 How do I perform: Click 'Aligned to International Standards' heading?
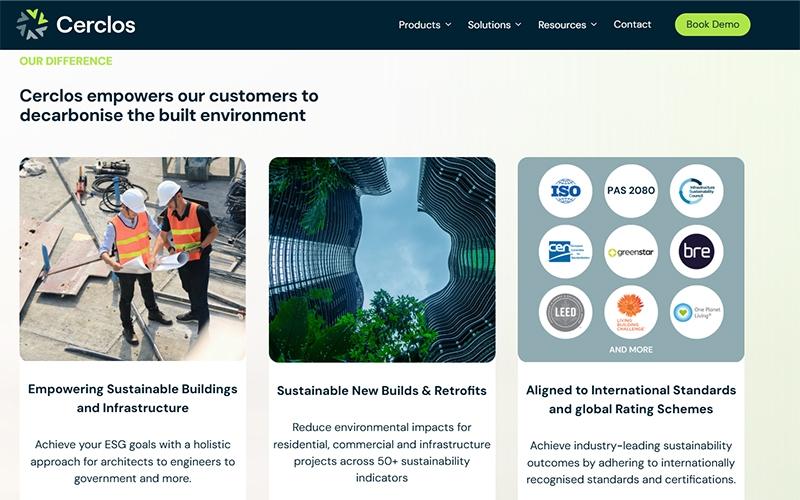click(x=631, y=399)
